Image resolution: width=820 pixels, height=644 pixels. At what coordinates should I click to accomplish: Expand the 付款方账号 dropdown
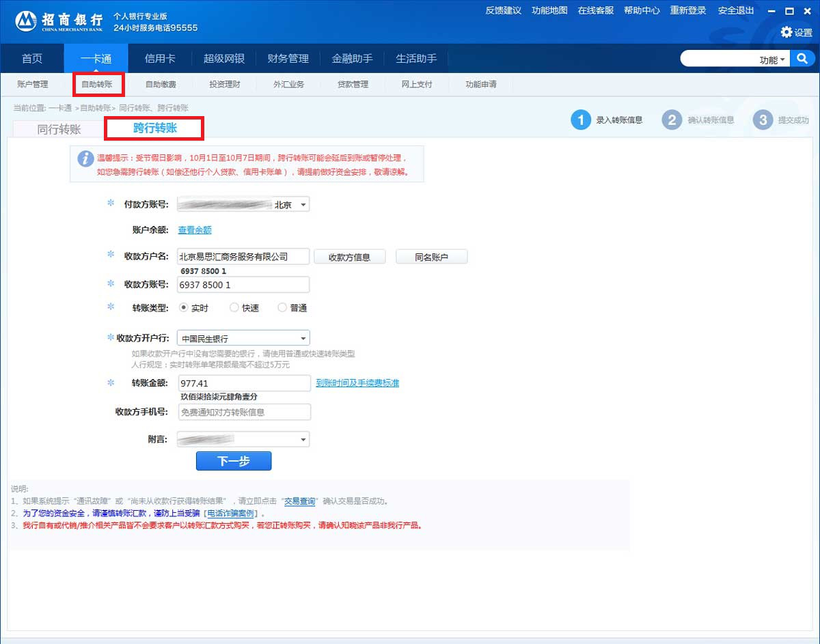click(x=303, y=204)
